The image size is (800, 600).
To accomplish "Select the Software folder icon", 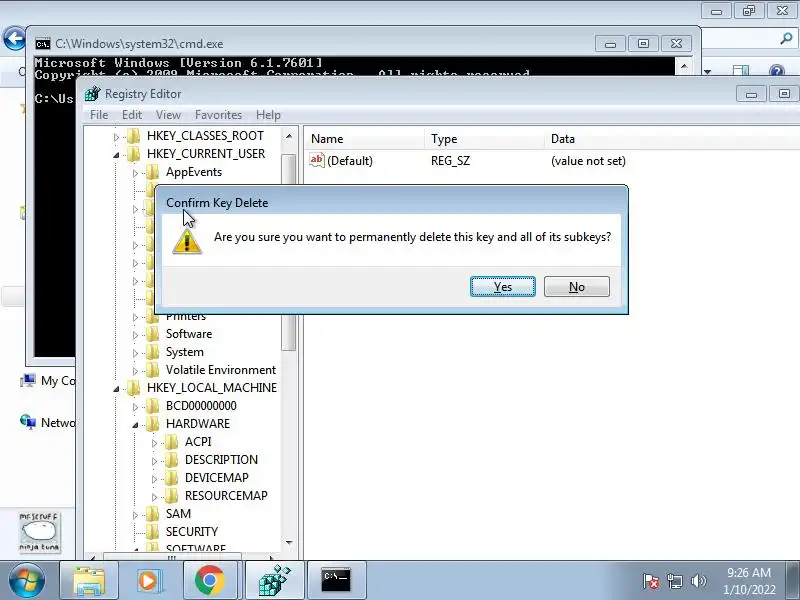I will [x=152, y=334].
